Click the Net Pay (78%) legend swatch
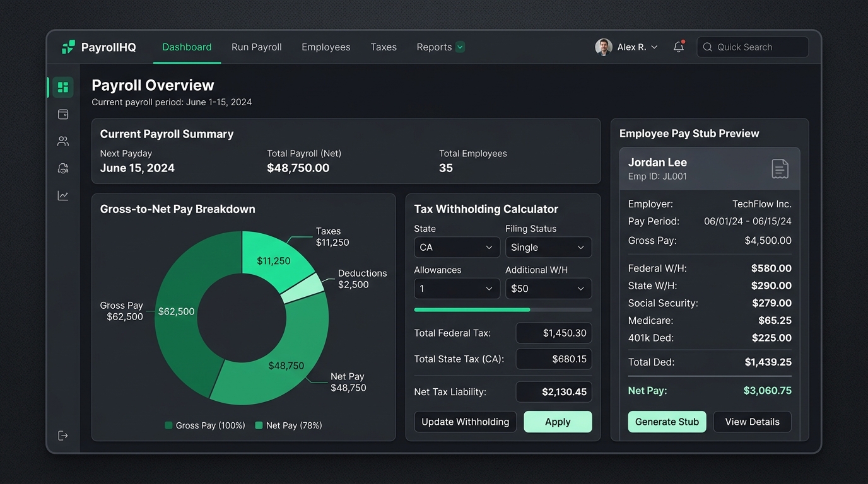Image resolution: width=868 pixels, height=484 pixels. click(x=259, y=425)
